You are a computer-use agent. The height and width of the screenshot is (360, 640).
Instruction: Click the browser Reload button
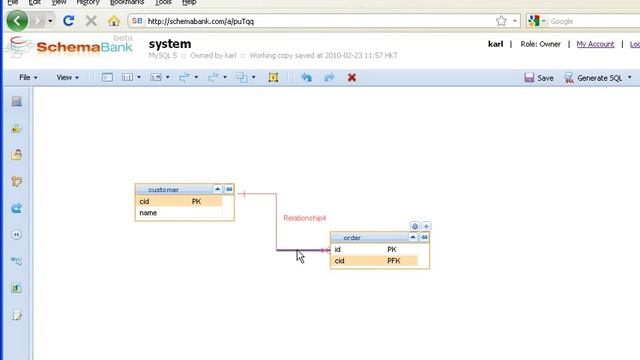(68, 21)
